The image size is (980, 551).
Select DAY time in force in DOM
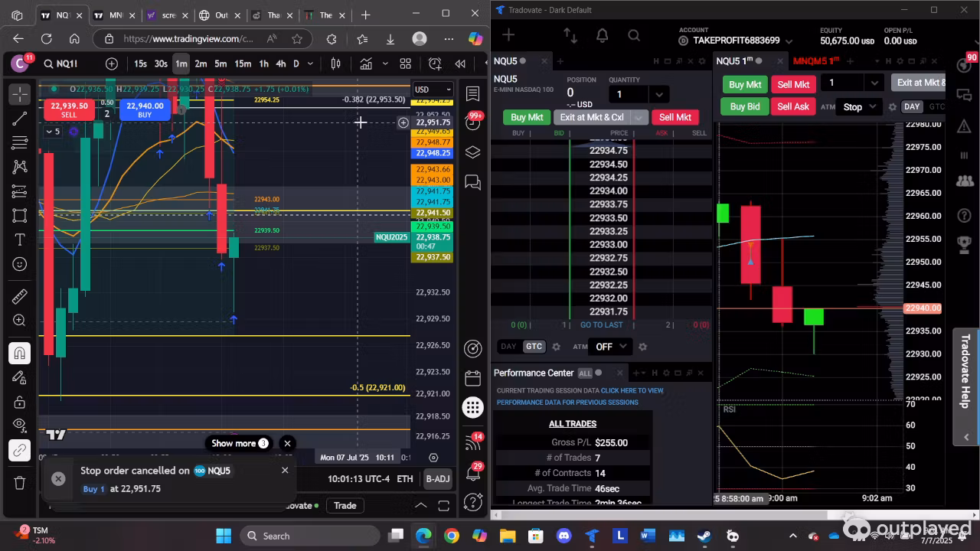pyautogui.click(x=508, y=347)
